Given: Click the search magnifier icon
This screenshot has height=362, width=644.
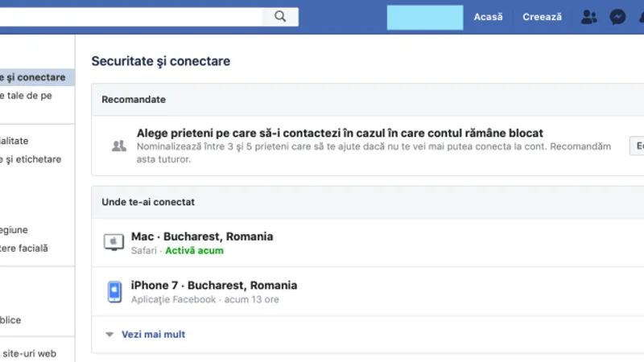Looking at the screenshot, I should coord(280,16).
